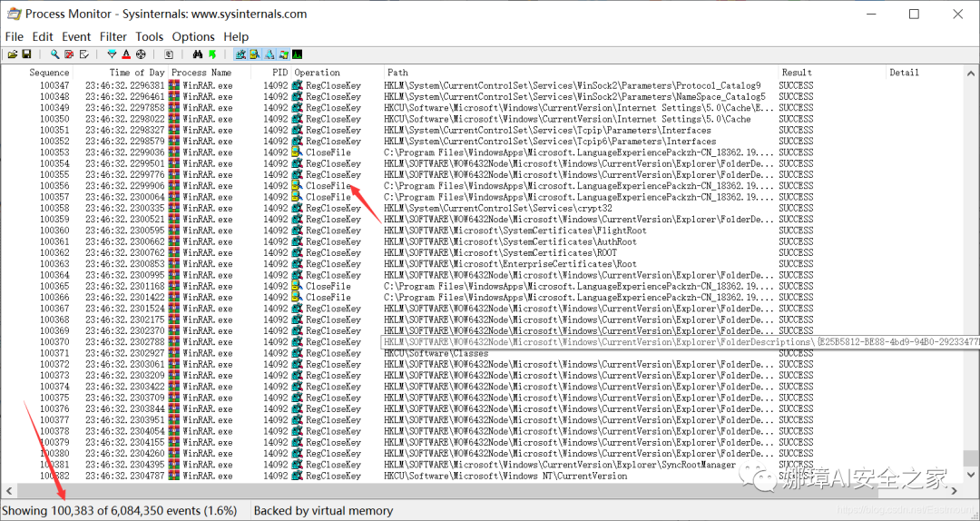Click the CloseFile icon in row 100366
Image resolution: width=980 pixels, height=521 pixels.
pos(298,298)
